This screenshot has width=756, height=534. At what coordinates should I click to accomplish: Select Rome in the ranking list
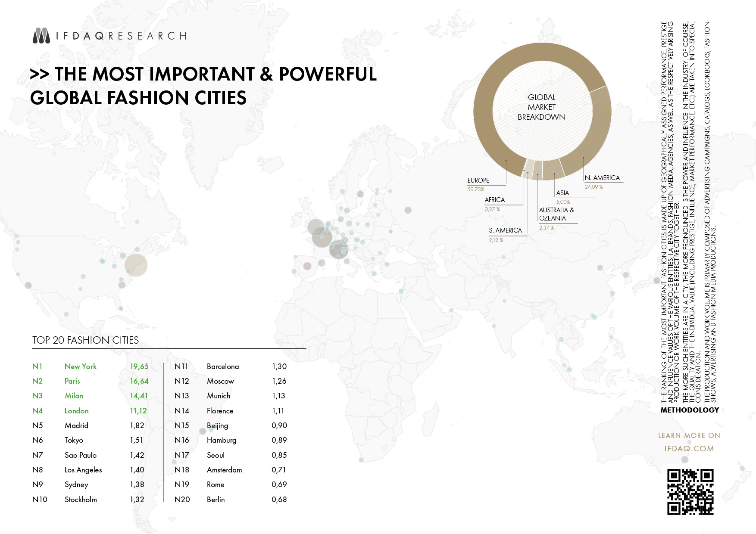pos(216,484)
